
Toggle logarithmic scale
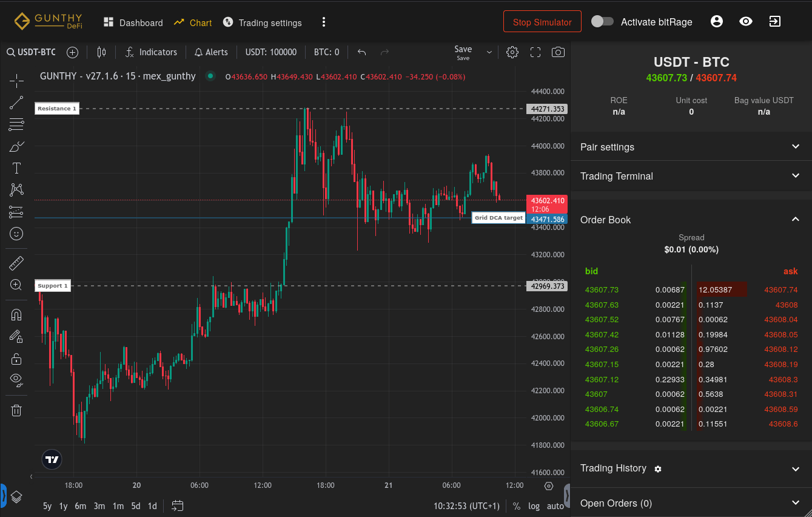pos(534,506)
